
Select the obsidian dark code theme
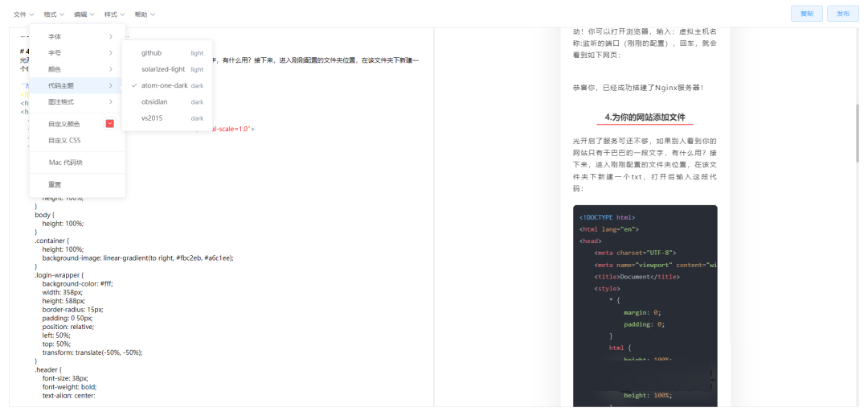pyautogui.click(x=167, y=102)
